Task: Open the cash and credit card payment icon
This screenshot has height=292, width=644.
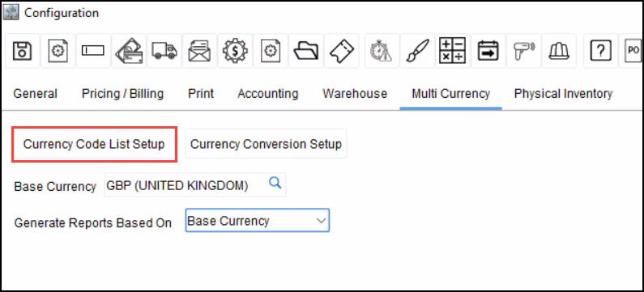Action: tap(129, 51)
